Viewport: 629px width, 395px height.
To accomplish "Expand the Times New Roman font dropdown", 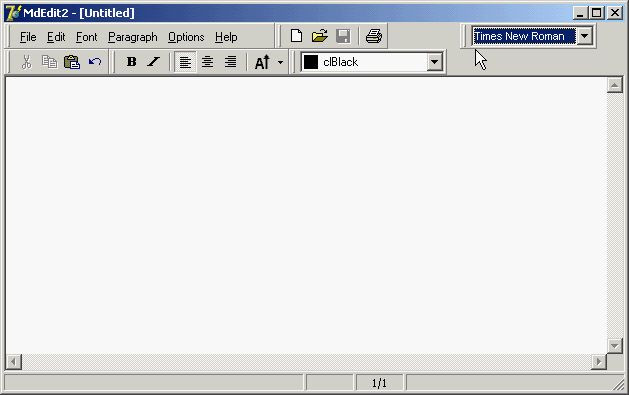I will tap(585, 36).
